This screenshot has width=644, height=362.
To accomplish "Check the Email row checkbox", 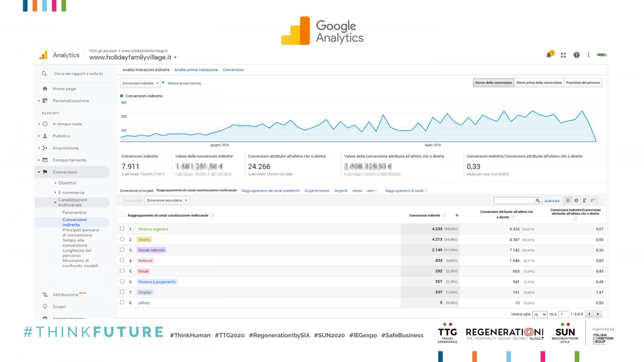I will click(x=122, y=271).
